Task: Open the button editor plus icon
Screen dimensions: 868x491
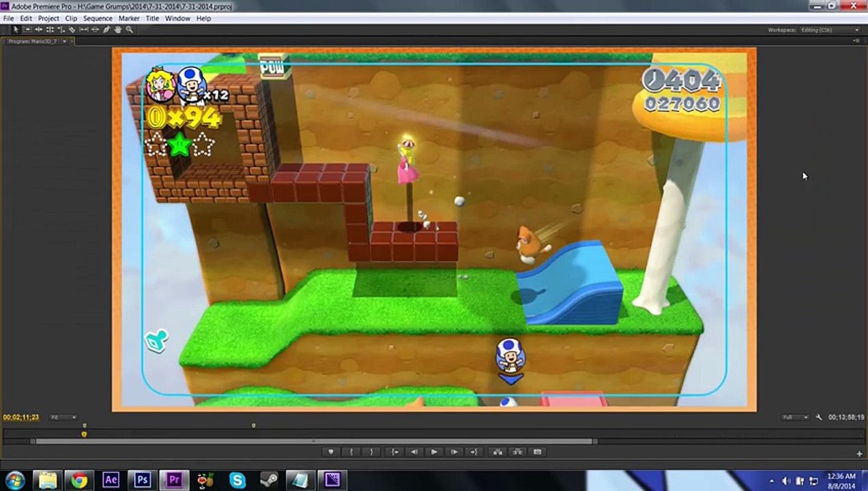Action: pyautogui.click(x=859, y=453)
